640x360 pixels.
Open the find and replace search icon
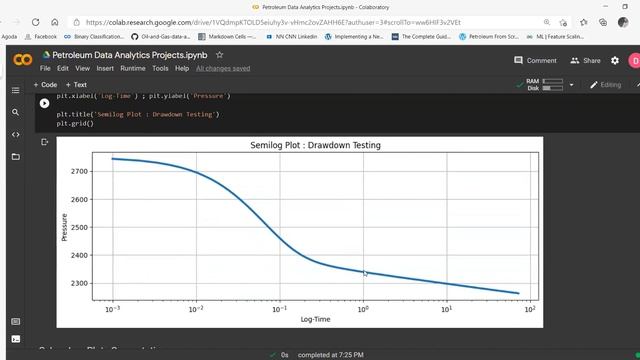(16, 112)
